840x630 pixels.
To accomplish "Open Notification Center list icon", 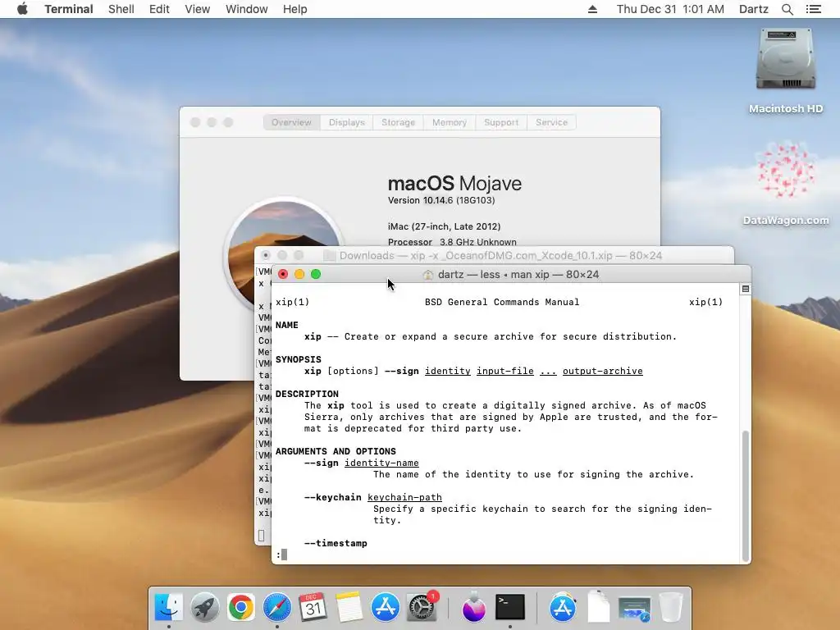I will tap(814, 9).
